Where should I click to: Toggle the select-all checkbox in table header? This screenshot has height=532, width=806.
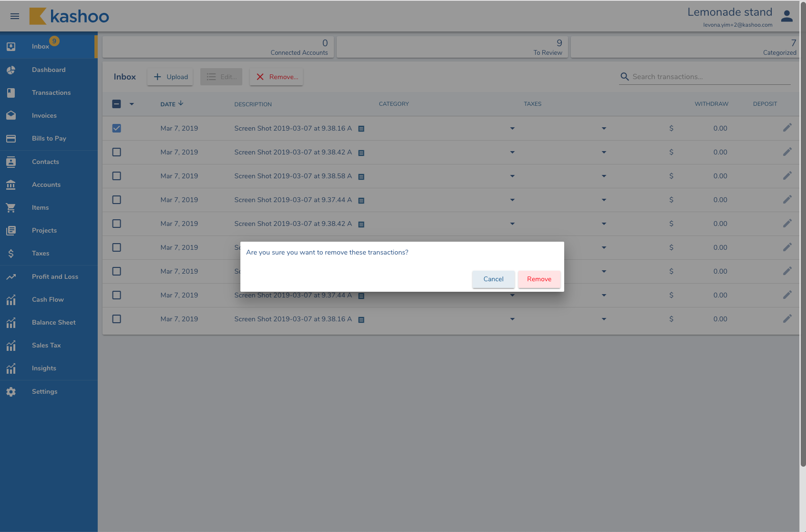coord(116,104)
